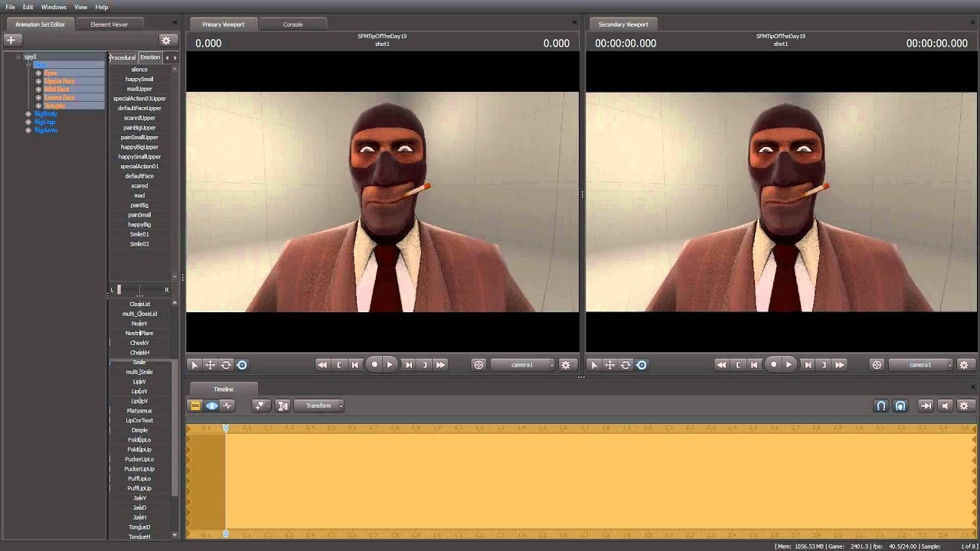
Task: Open the Help menu
Action: click(x=101, y=7)
